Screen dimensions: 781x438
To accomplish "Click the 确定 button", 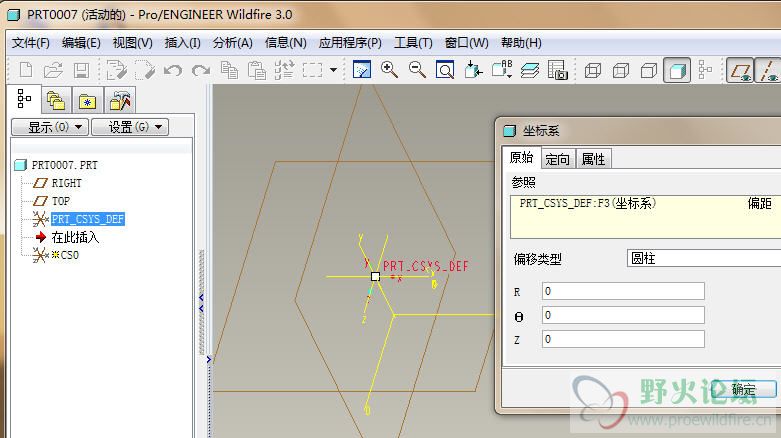I will [x=744, y=389].
